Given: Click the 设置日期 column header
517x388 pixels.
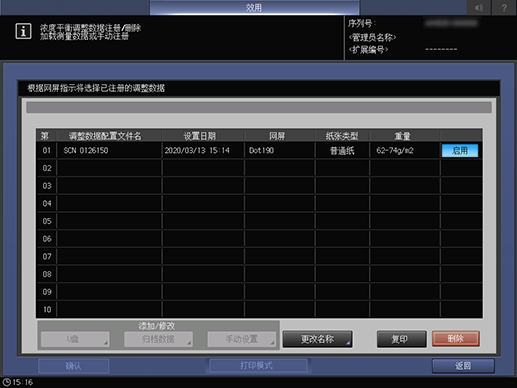Looking at the screenshot, I should pos(200,136).
